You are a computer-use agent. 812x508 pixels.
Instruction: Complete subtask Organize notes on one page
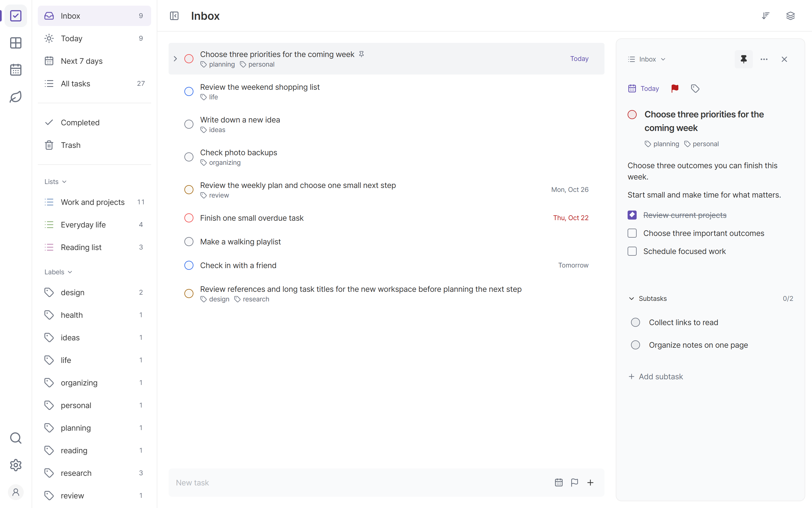click(x=636, y=345)
